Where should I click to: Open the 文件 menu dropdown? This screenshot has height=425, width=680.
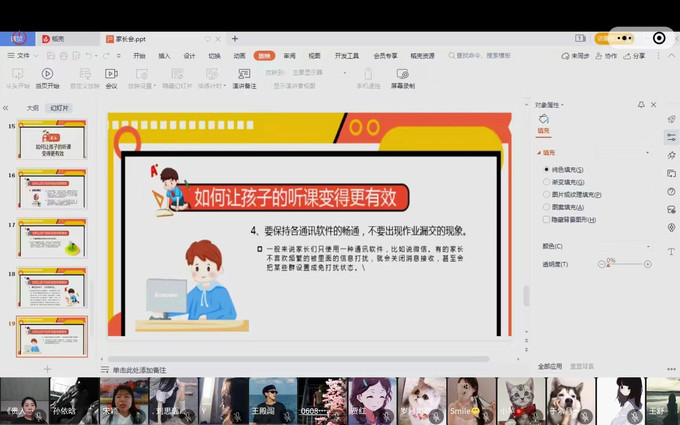[x=23, y=56]
